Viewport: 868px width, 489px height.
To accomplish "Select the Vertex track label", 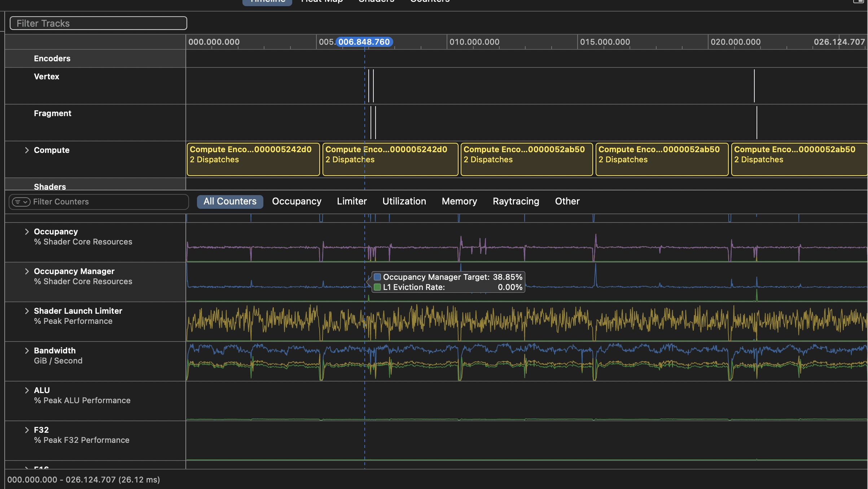I will (47, 76).
